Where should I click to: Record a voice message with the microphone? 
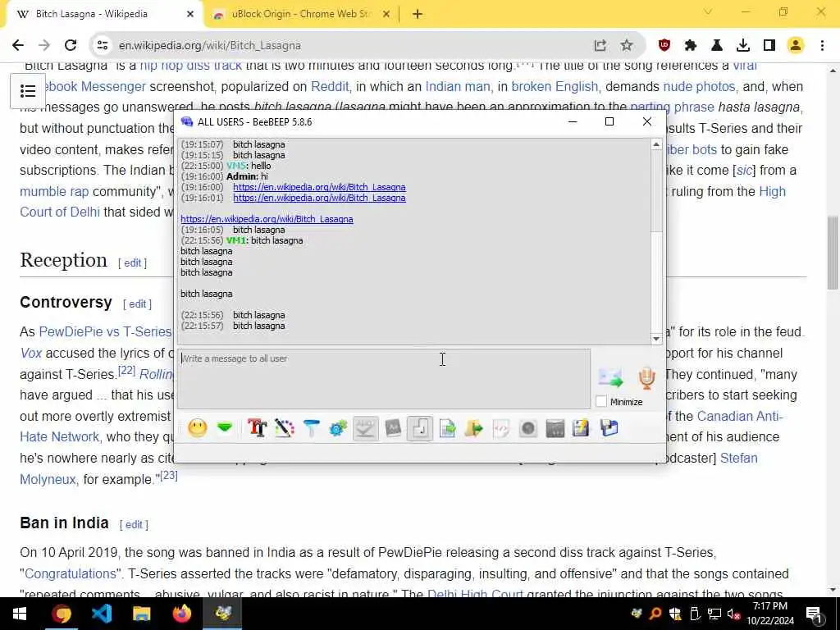(646, 377)
